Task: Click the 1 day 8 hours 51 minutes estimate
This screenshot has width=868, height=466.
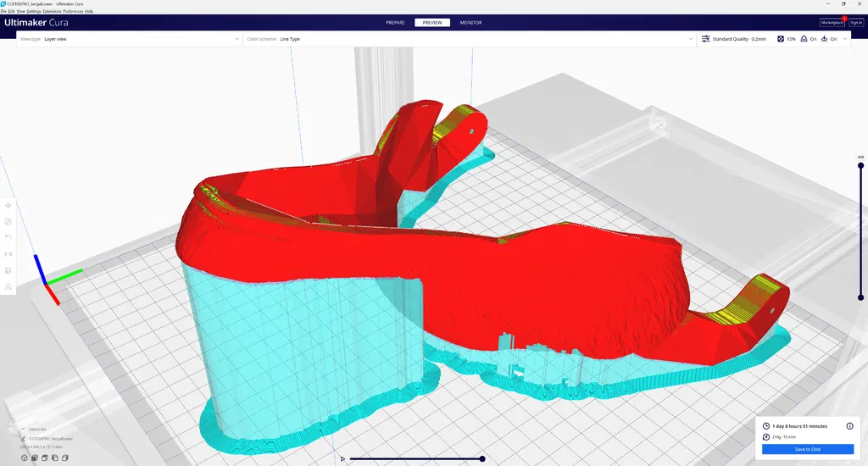Action: coord(799,426)
